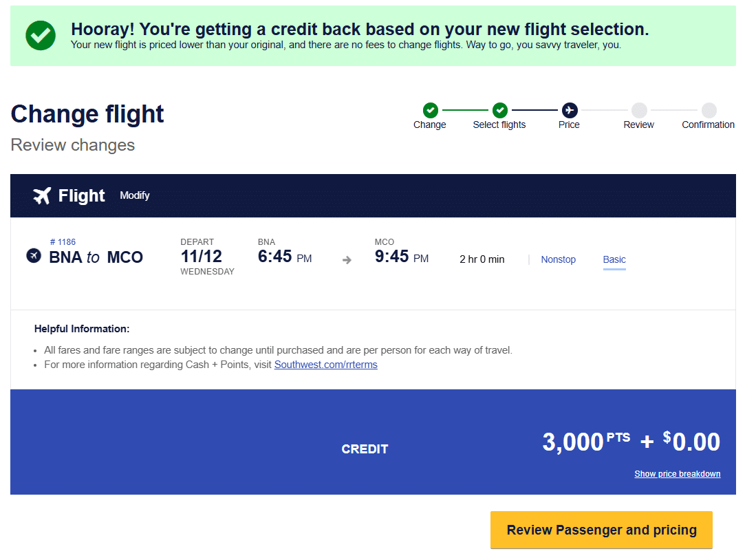Click the airplane icon in the Flight header
This screenshot has height=560, width=756.
(x=42, y=196)
